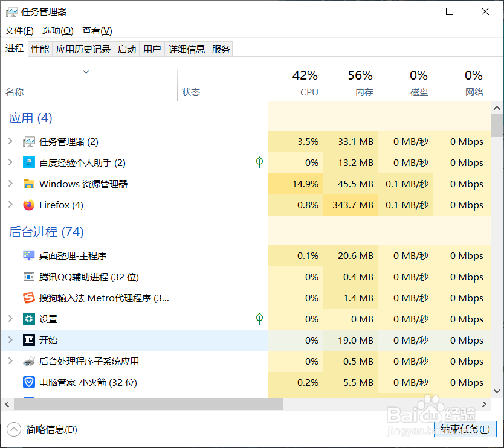The image size is (504, 448).
Task: Expand the 任务管理器 (2) process group
Action: click(x=10, y=141)
